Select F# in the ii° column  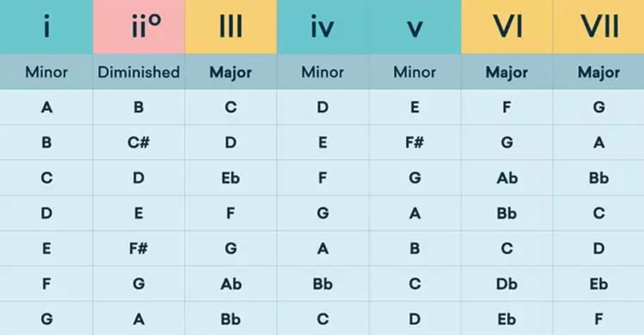(139, 249)
